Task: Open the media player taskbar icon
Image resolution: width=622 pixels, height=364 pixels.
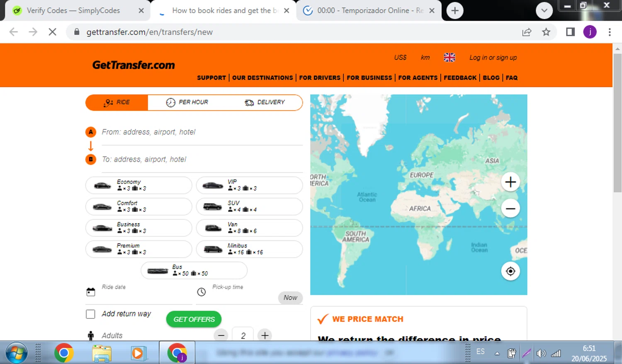Action: pos(138,353)
